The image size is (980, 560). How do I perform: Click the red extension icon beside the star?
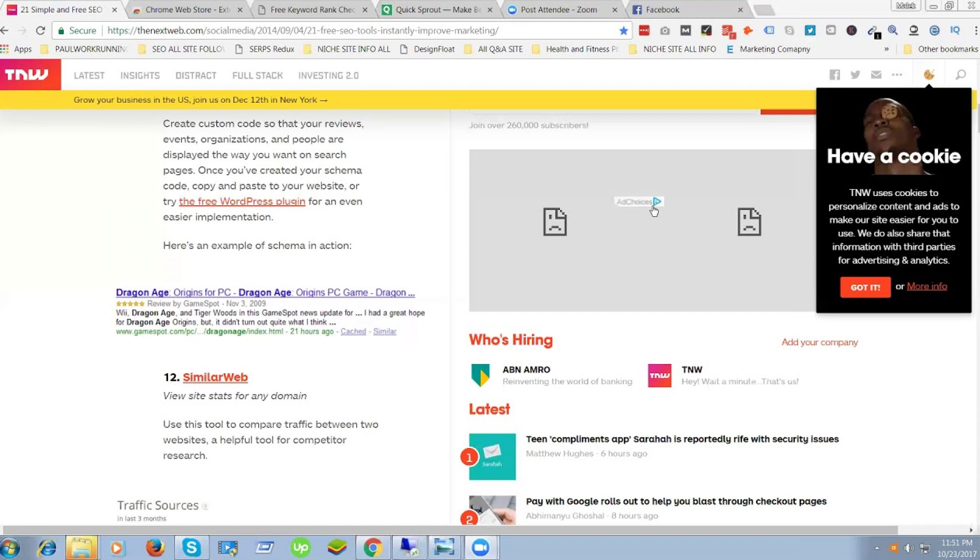(644, 31)
